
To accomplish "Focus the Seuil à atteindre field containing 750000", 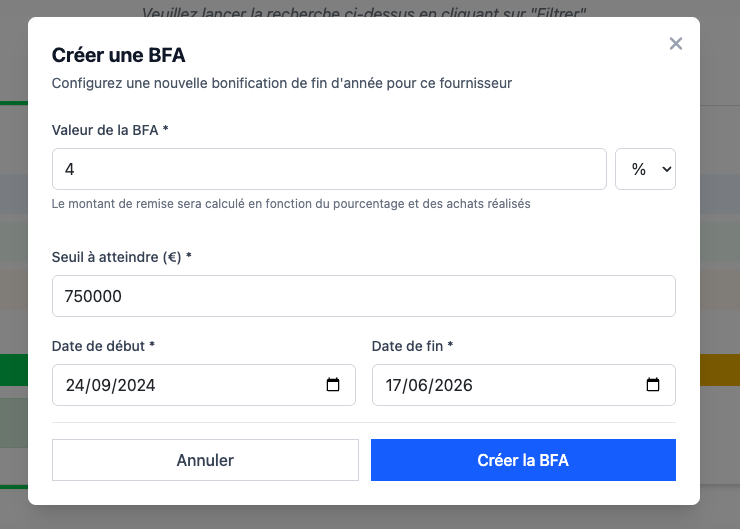I will [x=363, y=296].
